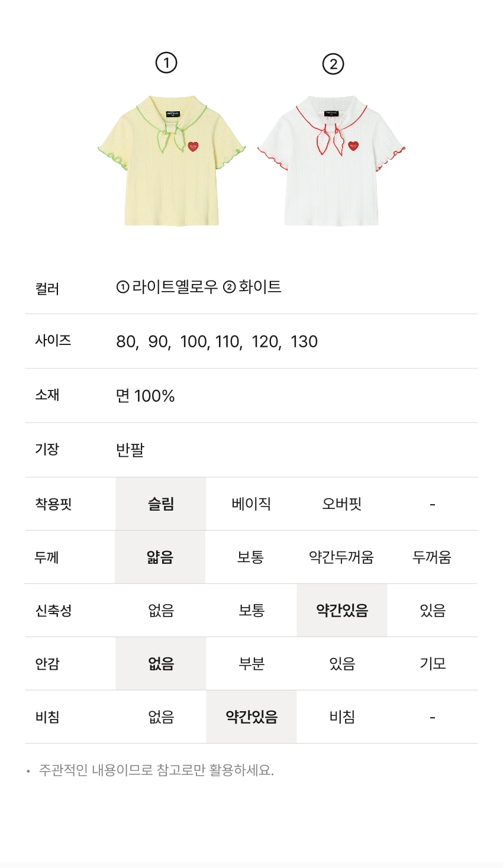Click the 비침 see-through option cell
Image resolution: width=503 pixels, height=868 pixels.
[342, 717]
